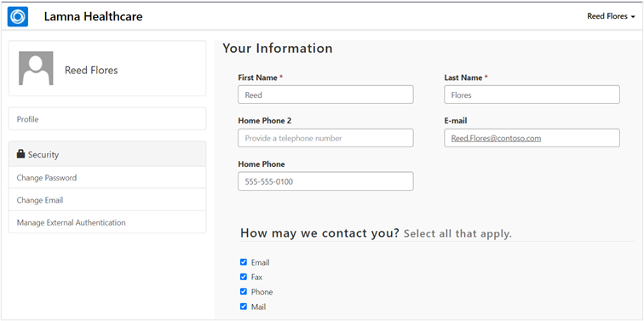
Task: Open the Reed Flores user dropdown
Action: click(611, 16)
